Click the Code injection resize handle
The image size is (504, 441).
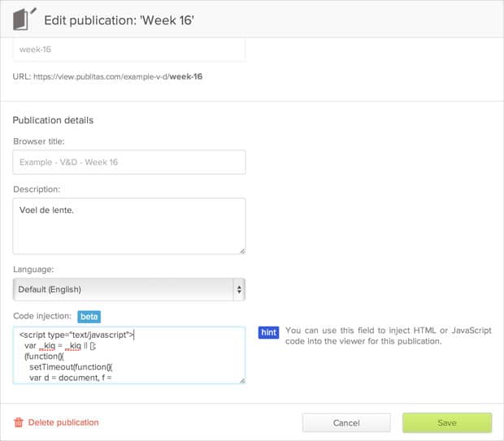[241, 379]
